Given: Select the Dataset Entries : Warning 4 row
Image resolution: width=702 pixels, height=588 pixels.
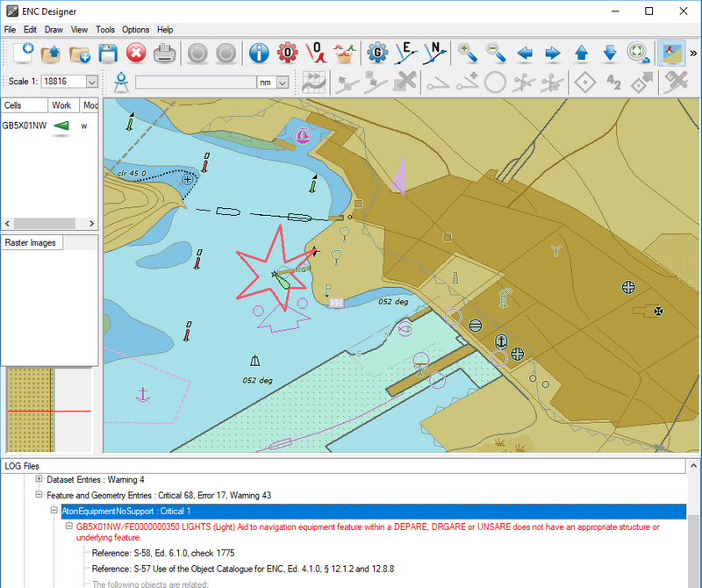Looking at the screenshot, I should tap(96, 480).
